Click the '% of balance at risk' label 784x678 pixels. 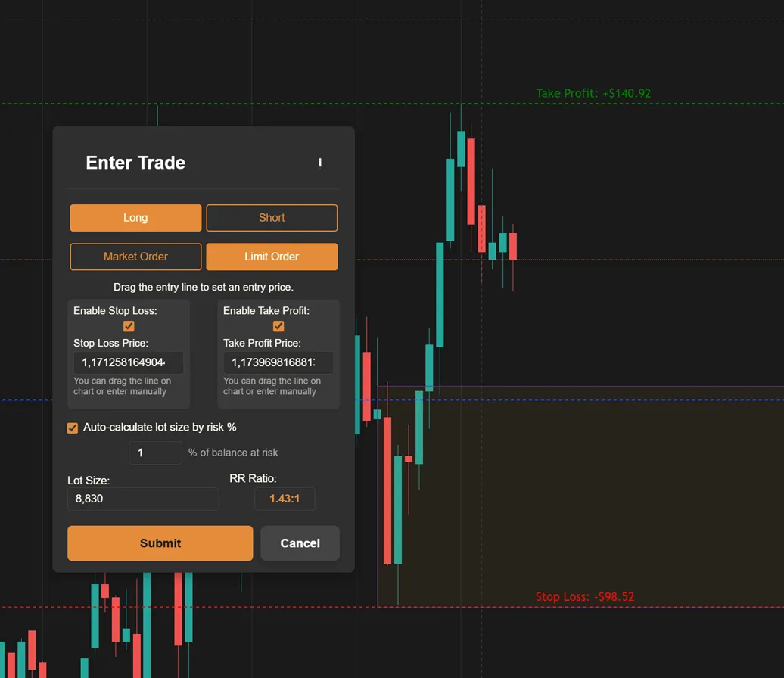pyautogui.click(x=233, y=453)
